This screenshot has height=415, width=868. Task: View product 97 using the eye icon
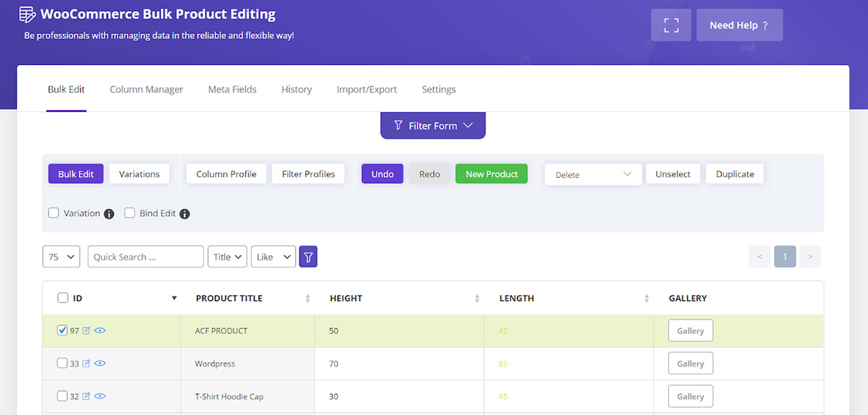pyautogui.click(x=100, y=330)
